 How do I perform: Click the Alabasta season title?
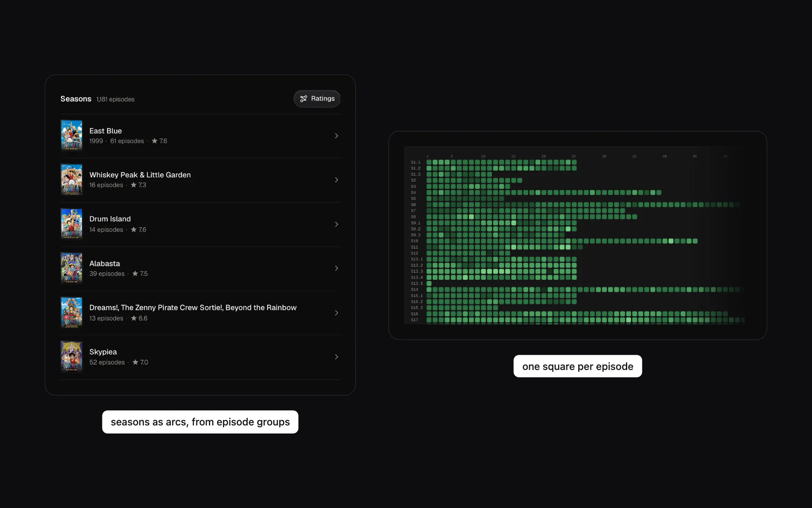tap(104, 263)
